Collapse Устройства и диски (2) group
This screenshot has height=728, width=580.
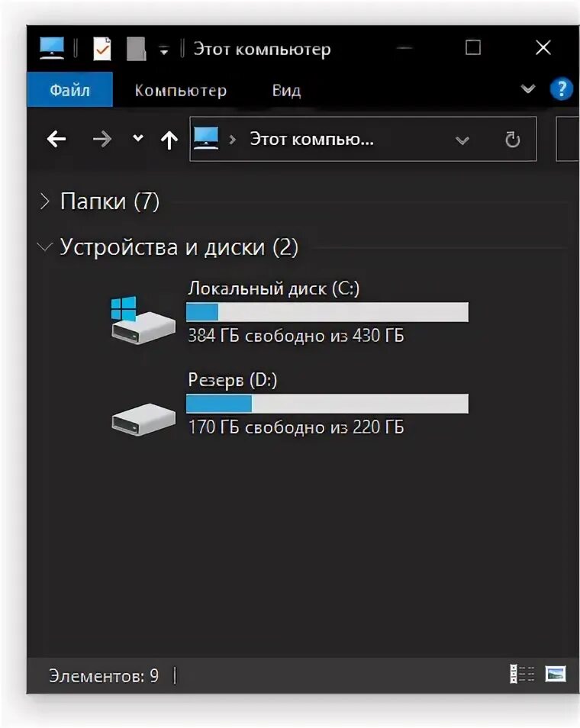[x=45, y=247]
